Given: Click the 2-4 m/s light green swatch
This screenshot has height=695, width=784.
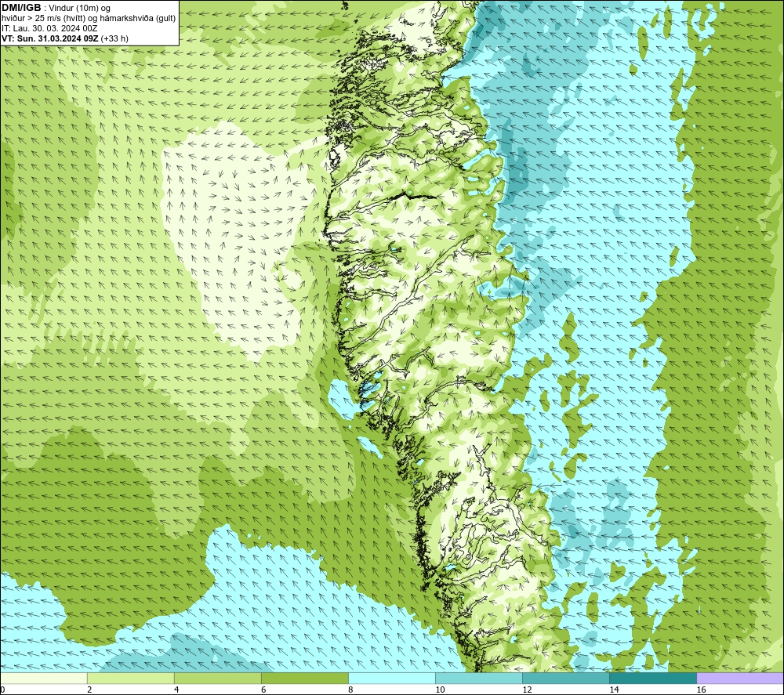Looking at the screenshot, I should [x=130, y=679].
